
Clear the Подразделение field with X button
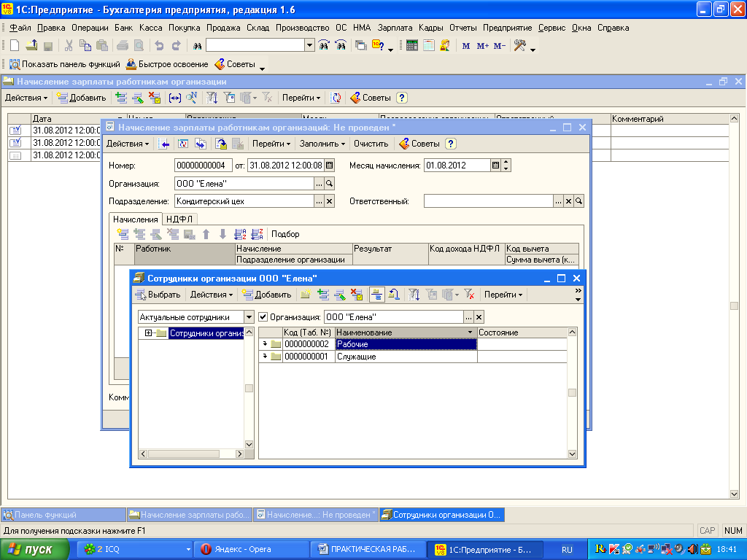click(329, 201)
